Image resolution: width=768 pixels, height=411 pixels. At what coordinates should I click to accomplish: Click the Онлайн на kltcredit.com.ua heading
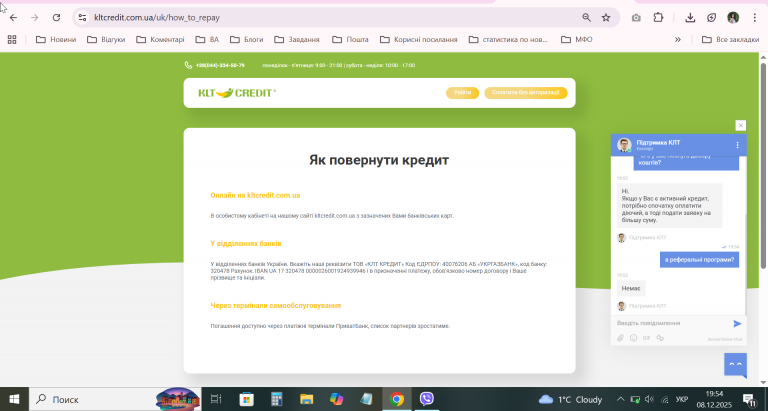pyautogui.click(x=255, y=195)
